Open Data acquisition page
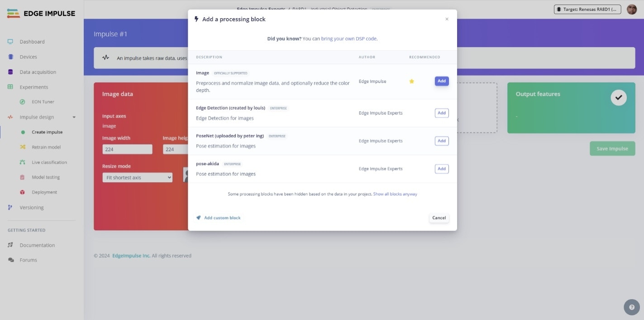Image resolution: width=644 pixels, height=320 pixels. tap(38, 72)
